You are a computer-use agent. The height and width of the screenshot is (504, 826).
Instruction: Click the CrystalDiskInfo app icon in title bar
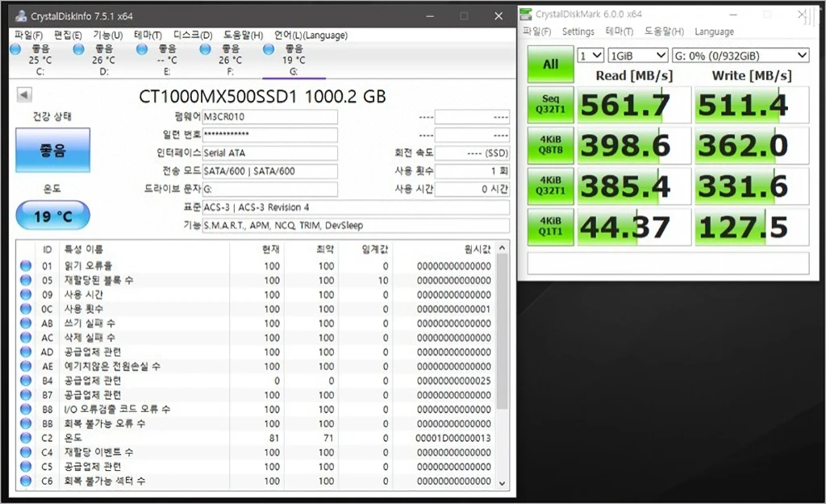pyautogui.click(x=20, y=16)
